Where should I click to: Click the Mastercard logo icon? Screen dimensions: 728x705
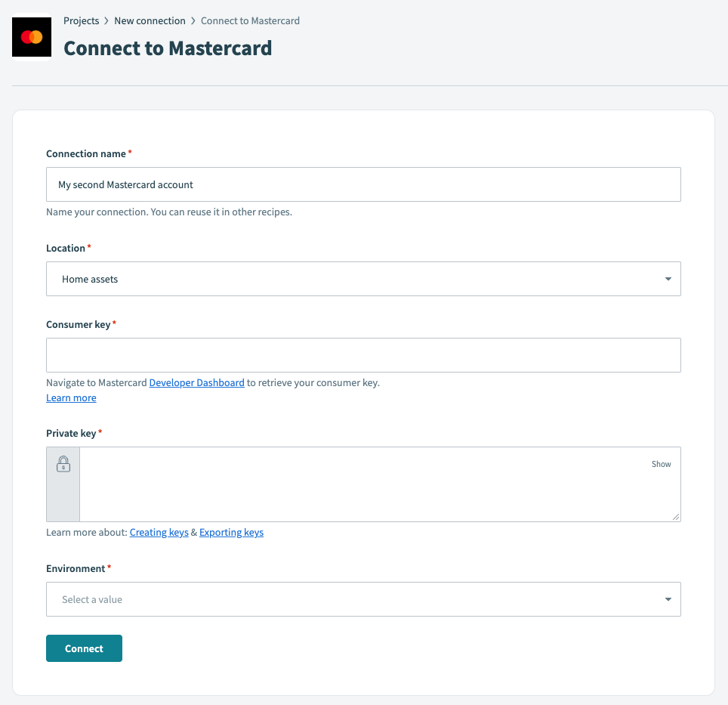(31, 36)
